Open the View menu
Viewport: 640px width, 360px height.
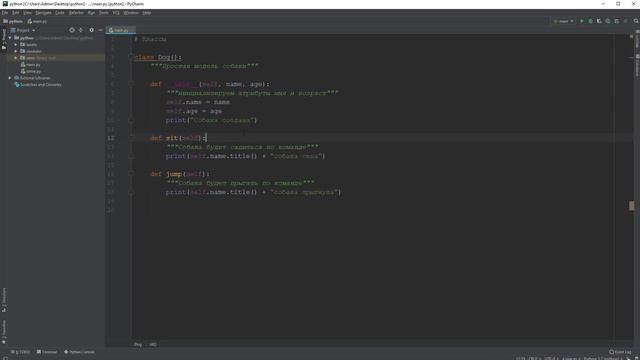pos(27,13)
